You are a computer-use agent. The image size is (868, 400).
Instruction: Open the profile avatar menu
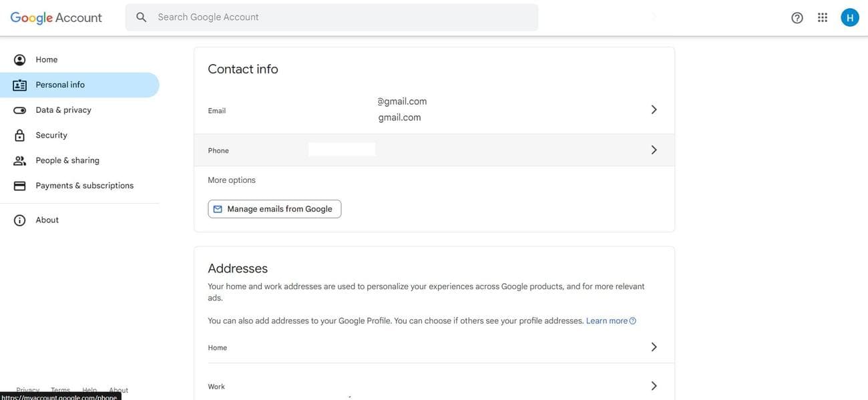point(850,18)
